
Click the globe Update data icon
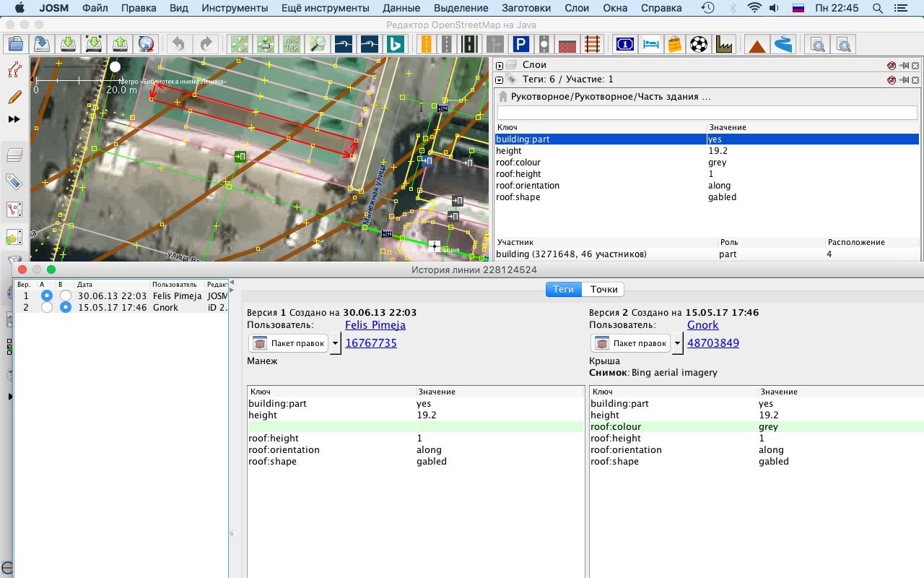(x=147, y=45)
